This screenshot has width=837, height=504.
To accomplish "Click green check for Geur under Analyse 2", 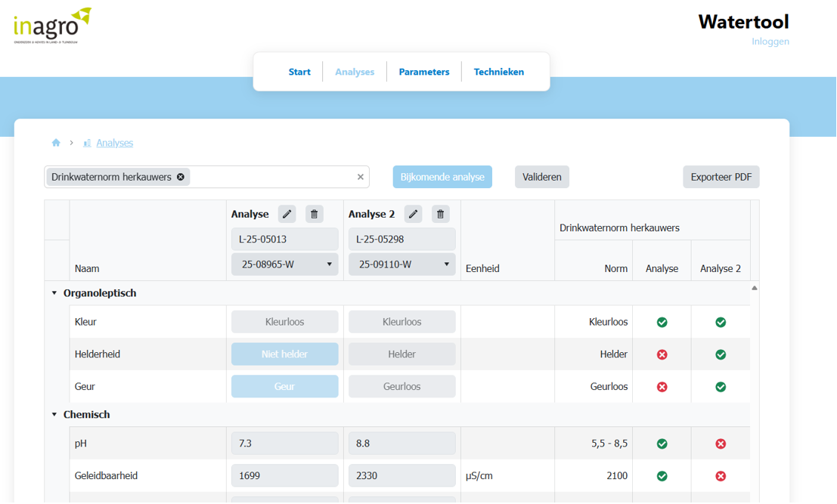I will [721, 387].
